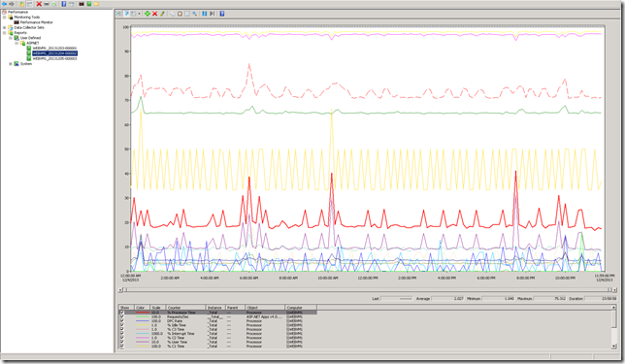Viewport: 625px width, 364px height.
Task: Click the Maximum value field
Action: coord(549,298)
